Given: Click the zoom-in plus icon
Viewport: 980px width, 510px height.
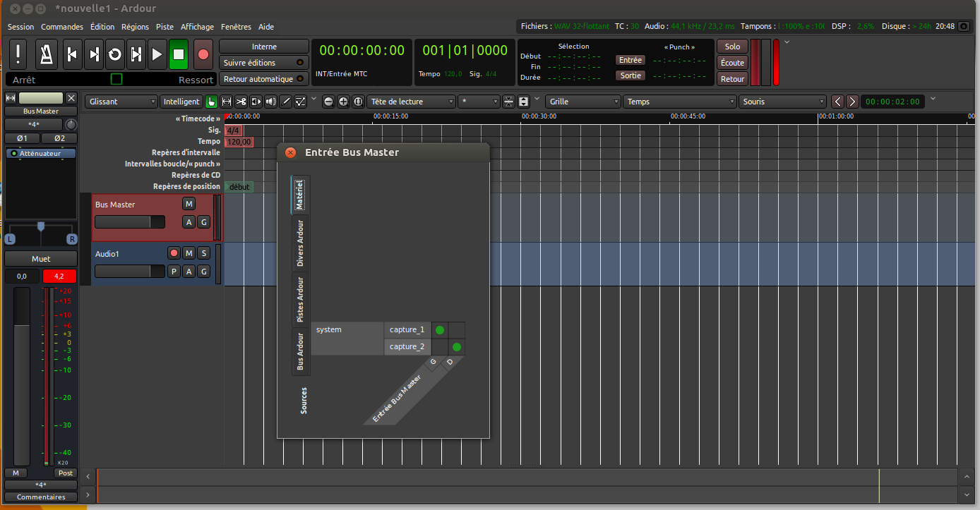Looking at the screenshot, I should [343, 102].
